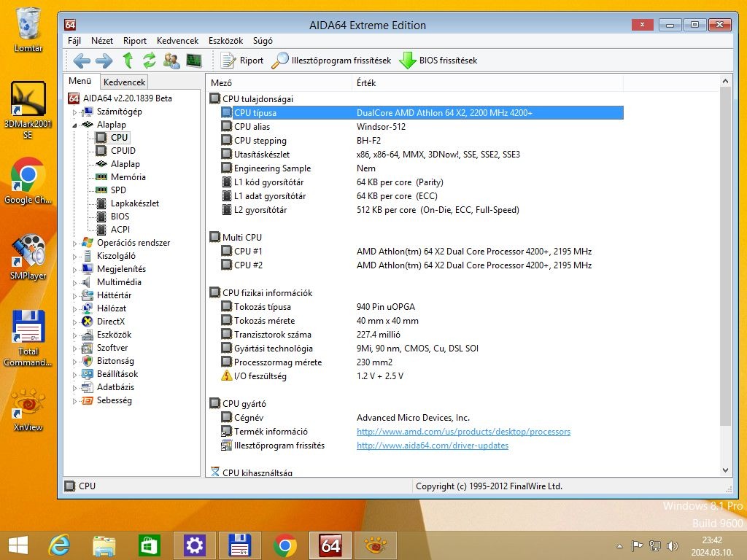Click the Riport toolbar button
This screenshot has height=560, width=747.
[241, 61]
